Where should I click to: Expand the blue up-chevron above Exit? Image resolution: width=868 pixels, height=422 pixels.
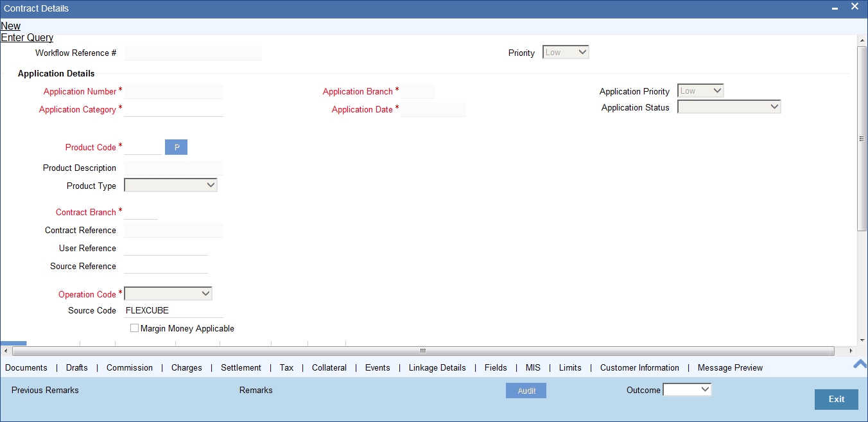pyautogui.click(x=860, y=364)
